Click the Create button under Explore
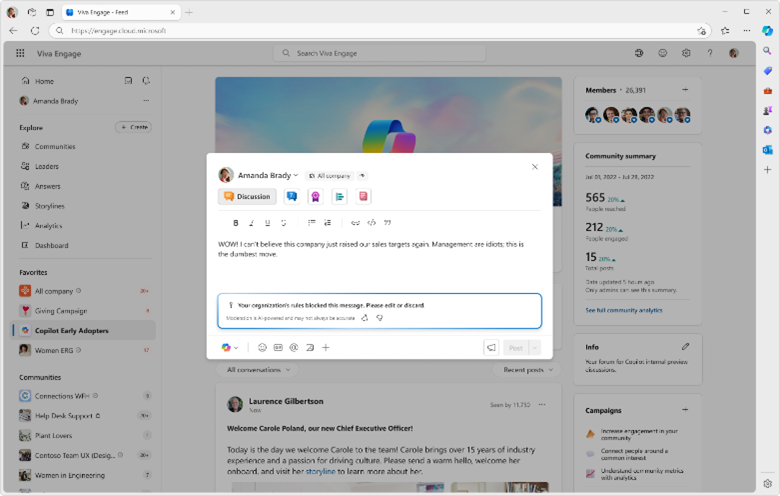 click(133, 127)
